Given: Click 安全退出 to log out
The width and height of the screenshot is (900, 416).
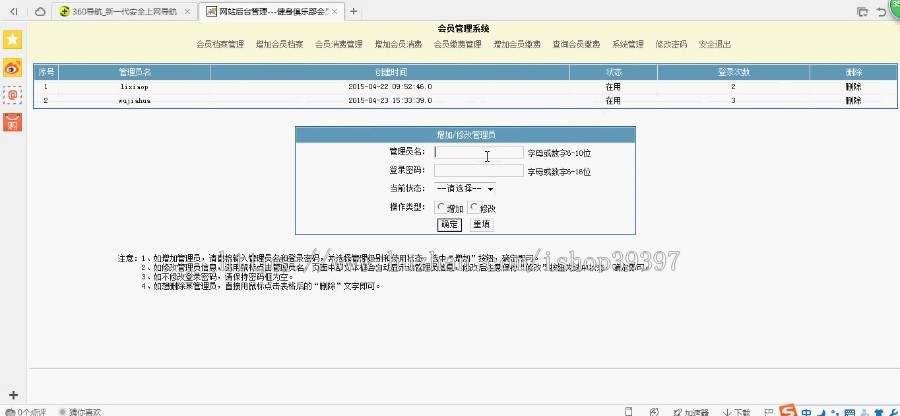Looking at the screenshot, I should tap(715, 44).
